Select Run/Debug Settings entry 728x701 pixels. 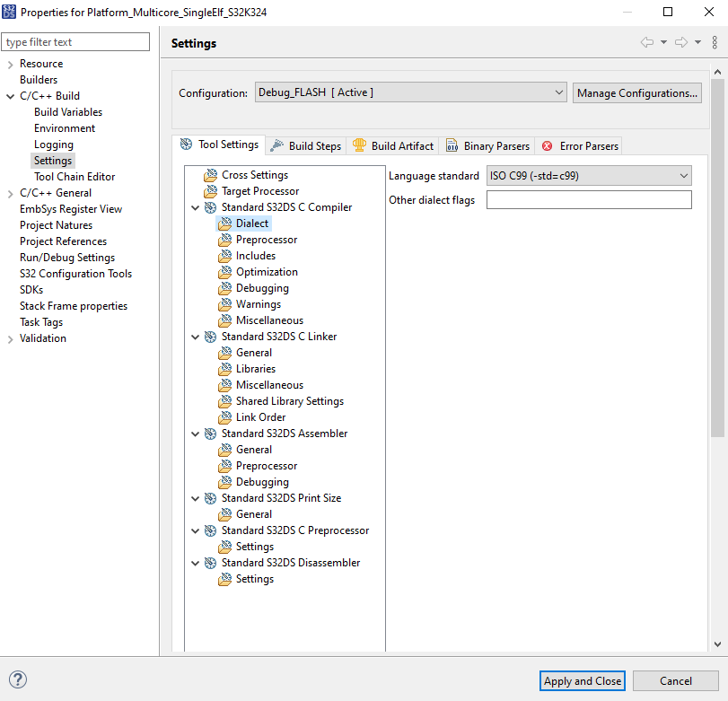(67, 258)
